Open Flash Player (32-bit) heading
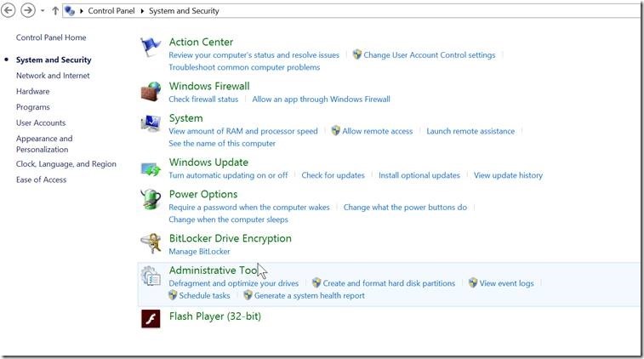 215,316
